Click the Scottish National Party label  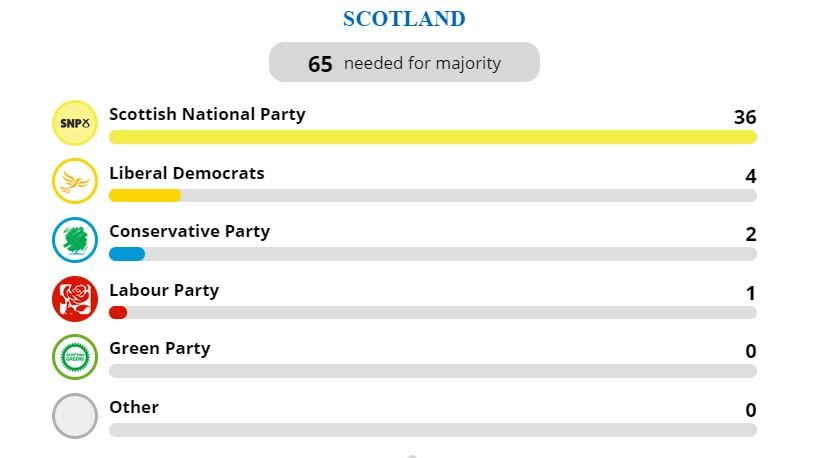pyautogui.click(x=207, y=114)
